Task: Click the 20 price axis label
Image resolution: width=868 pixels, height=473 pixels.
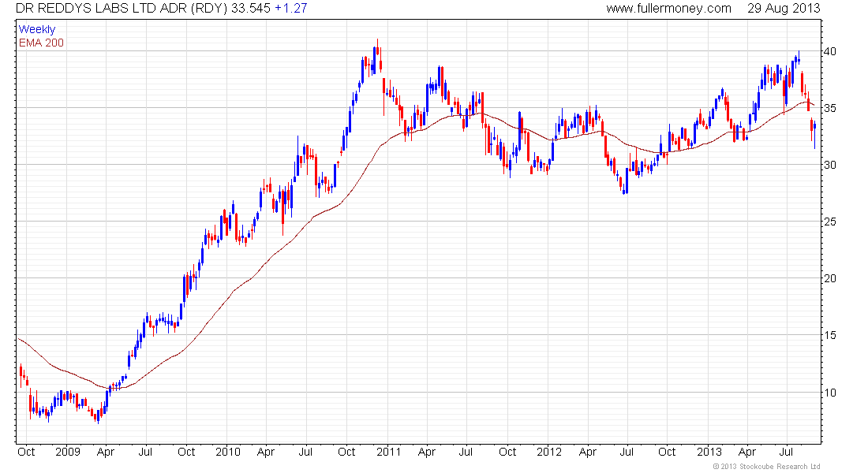Action: click(x=830, y=278)
